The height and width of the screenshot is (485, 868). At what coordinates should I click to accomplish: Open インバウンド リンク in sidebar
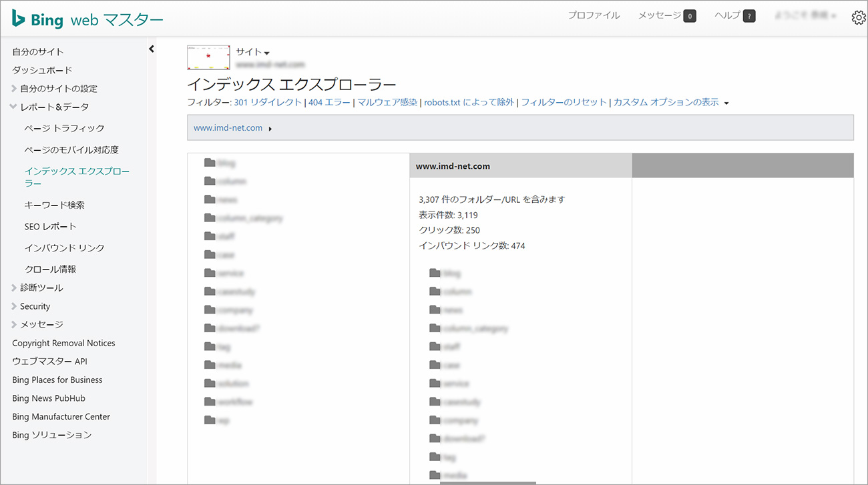pos(65,248)
